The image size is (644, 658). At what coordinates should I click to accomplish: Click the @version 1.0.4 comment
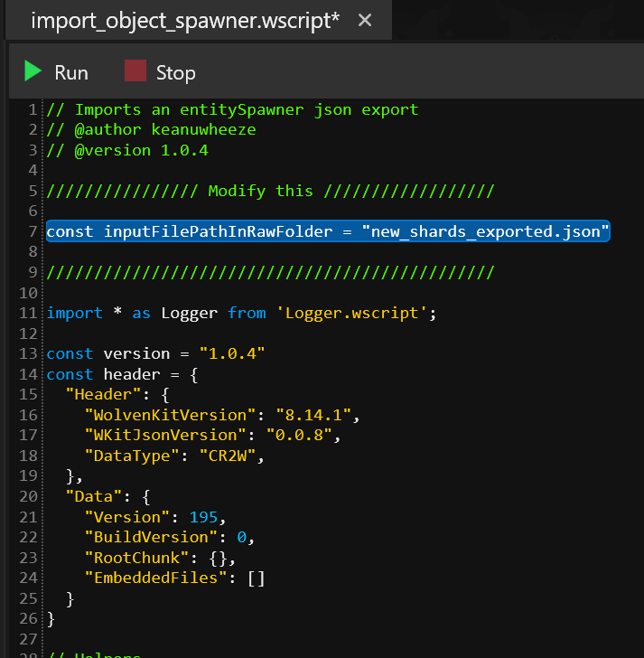(126, 150)
